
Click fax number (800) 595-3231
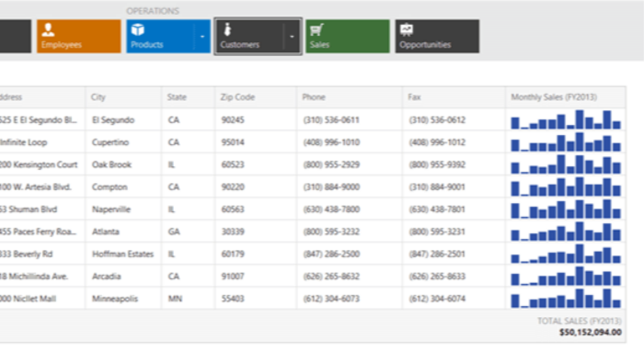(437, 232)
